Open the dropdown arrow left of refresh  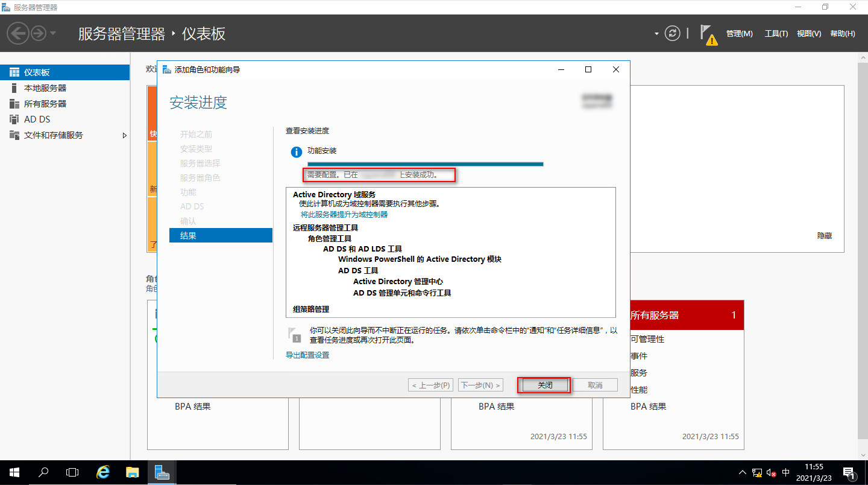pos(656,34)
